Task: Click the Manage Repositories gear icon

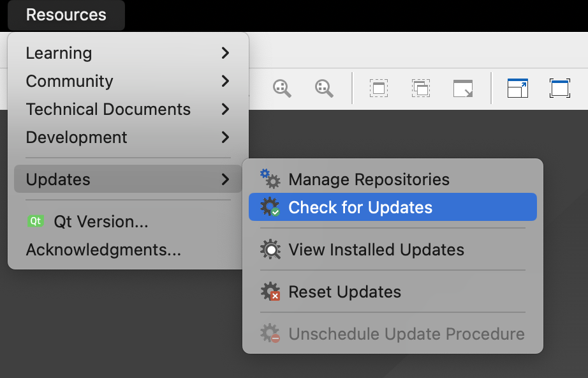Action: pyautogui.click(x=270, y=179)
